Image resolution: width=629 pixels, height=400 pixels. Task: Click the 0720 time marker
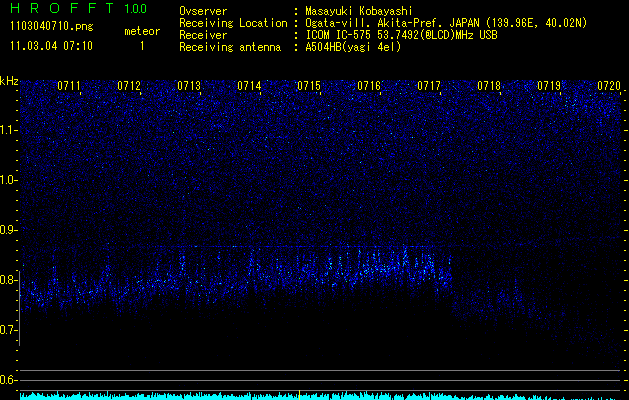pos(609,86)
